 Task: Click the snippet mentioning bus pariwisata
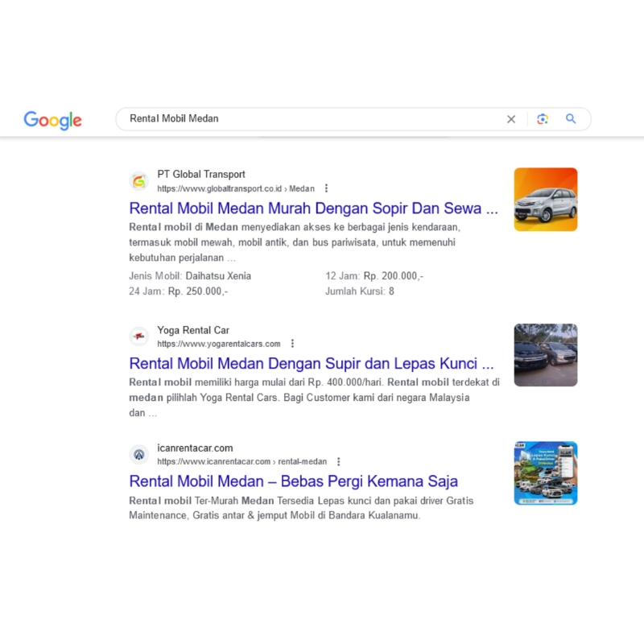(x=295, y=242)
